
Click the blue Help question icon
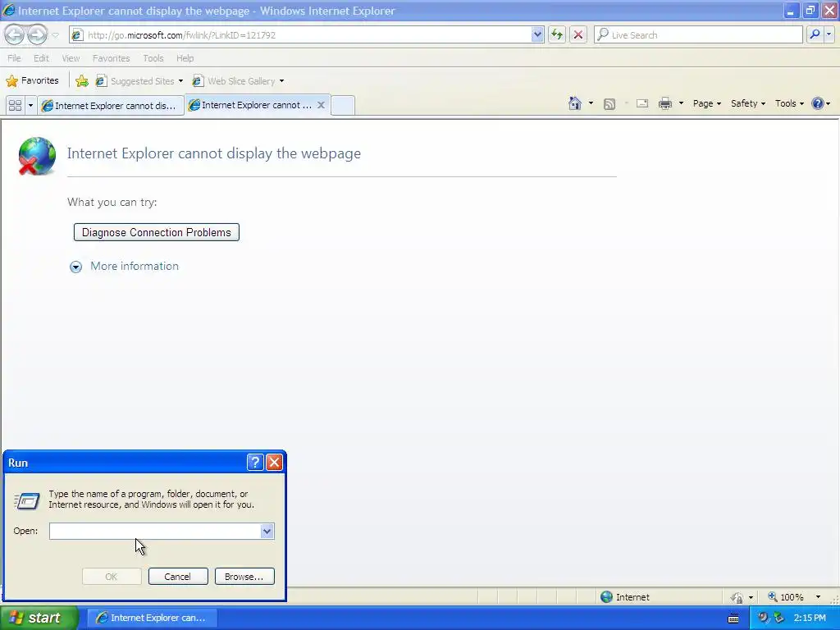(818, 103)
